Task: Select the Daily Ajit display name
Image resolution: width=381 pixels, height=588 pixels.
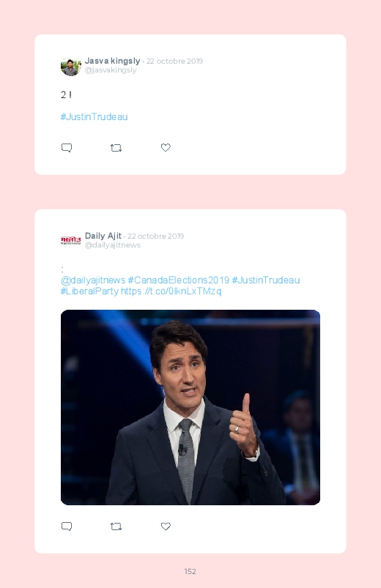Action: 103,236
